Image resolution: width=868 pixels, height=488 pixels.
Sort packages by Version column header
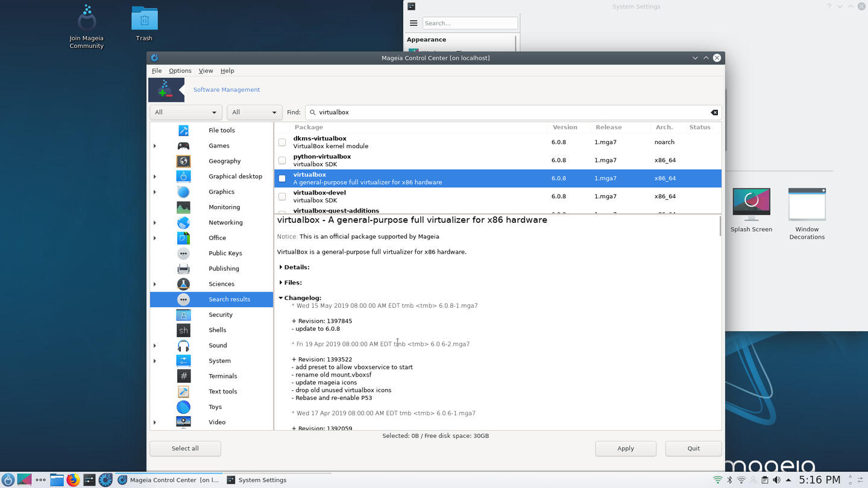coord(565,127)
